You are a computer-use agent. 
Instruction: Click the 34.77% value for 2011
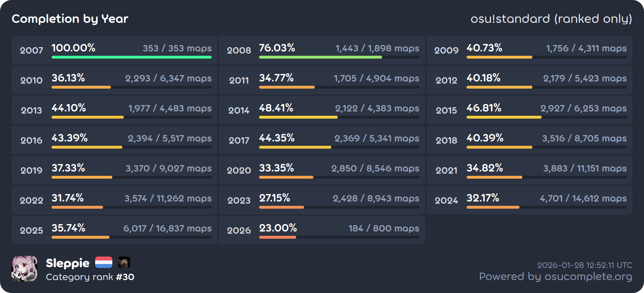(x=276, y=78)
